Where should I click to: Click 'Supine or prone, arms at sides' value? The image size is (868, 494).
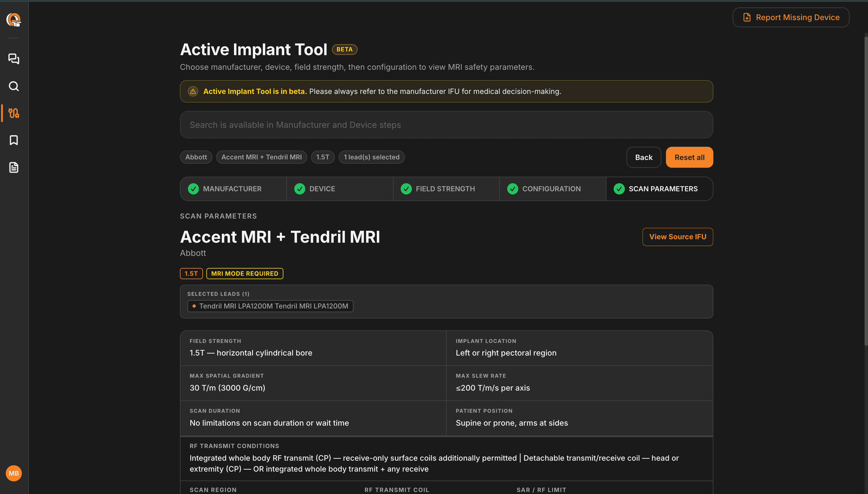pos(512,423)
